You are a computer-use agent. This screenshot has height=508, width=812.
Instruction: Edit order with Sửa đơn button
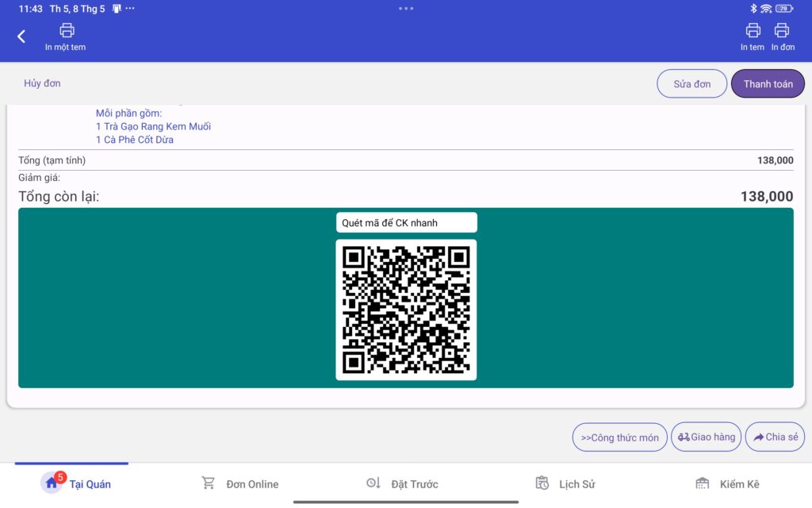[691, 84]
